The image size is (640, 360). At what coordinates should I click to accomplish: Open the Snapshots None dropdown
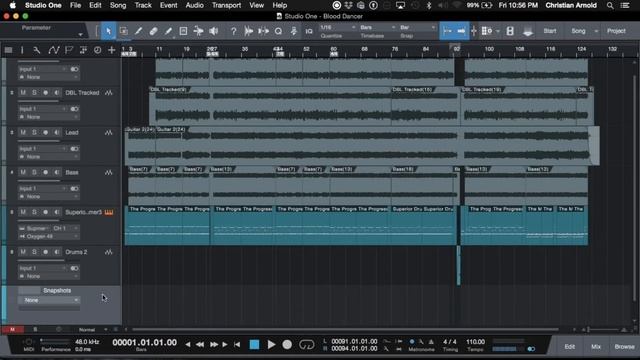[x=49, y=300]
